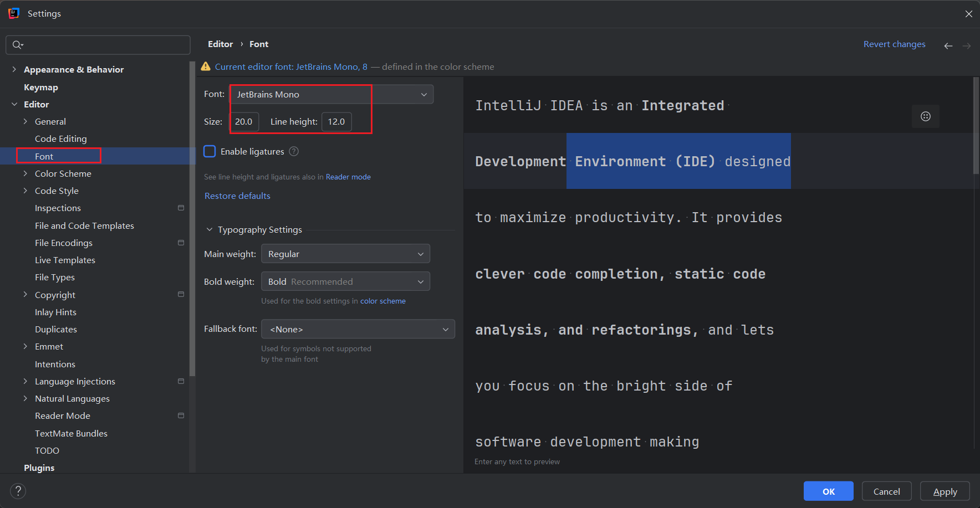Open Reader mode link
The width and height of the screenshot is (980, 508).
pos(348,177)
